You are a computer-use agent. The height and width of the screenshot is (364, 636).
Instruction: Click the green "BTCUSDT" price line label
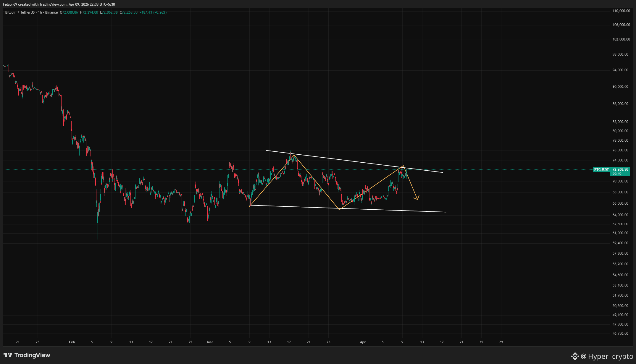point(601,170)
